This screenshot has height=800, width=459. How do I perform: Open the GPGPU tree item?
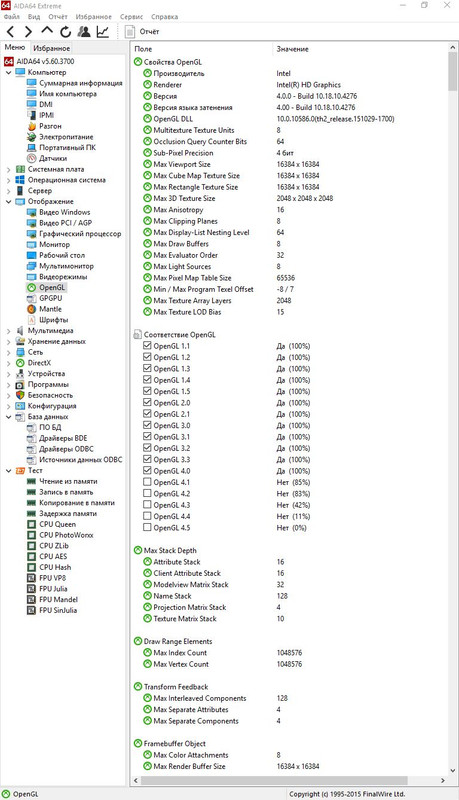click(x=50, y=298)
